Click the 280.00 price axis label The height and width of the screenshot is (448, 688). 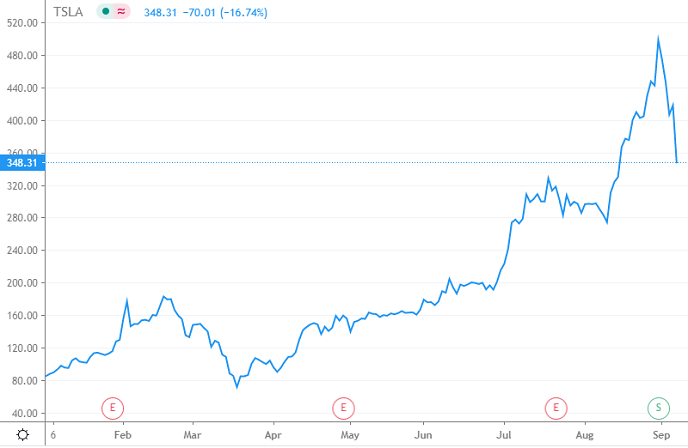pyautogui.click(x=22, y=218)
